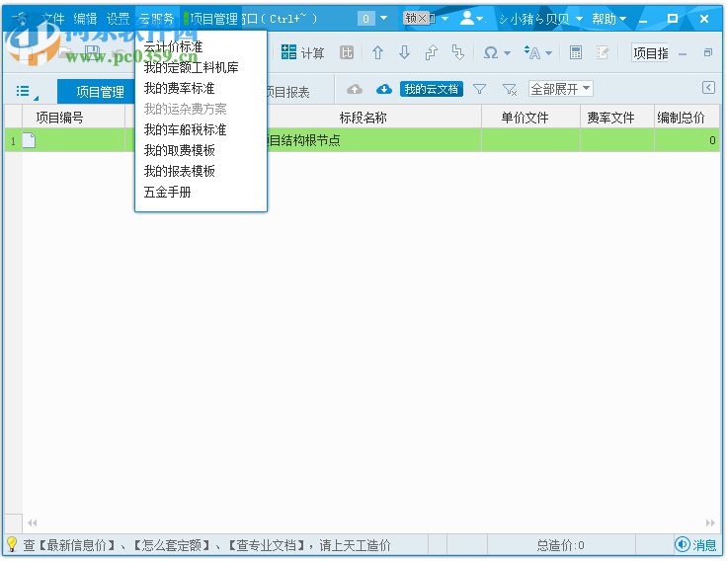The width and height of the screenshot is (728, 561).
Task: Click the demote level arrow icon
Action: pos(458,53)
